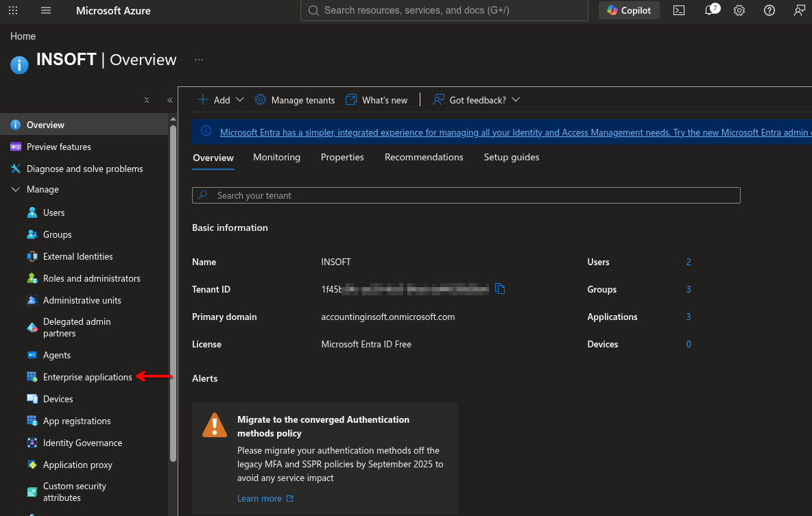Click the sidebar vertical scrollbar
Screen dimensions: 812x516
point(173,293)
